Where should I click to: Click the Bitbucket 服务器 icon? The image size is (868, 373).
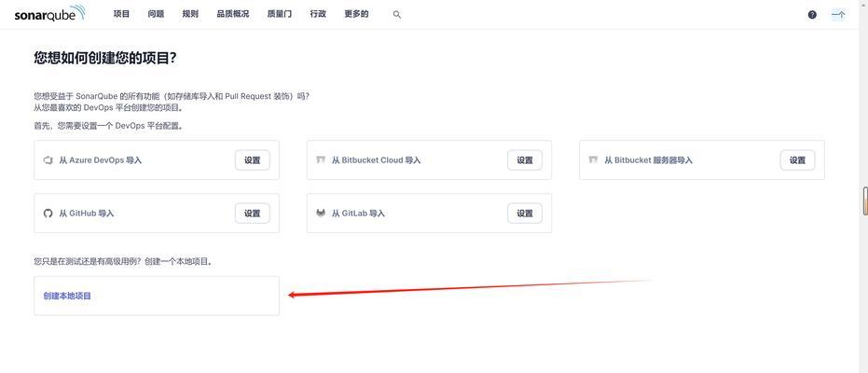[593, 160]
